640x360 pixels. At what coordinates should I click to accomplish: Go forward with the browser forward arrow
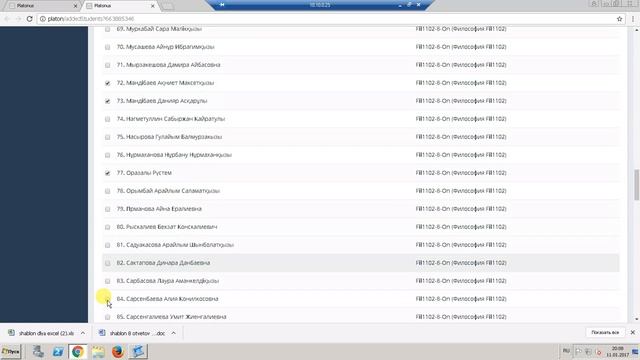coord(18,19)
